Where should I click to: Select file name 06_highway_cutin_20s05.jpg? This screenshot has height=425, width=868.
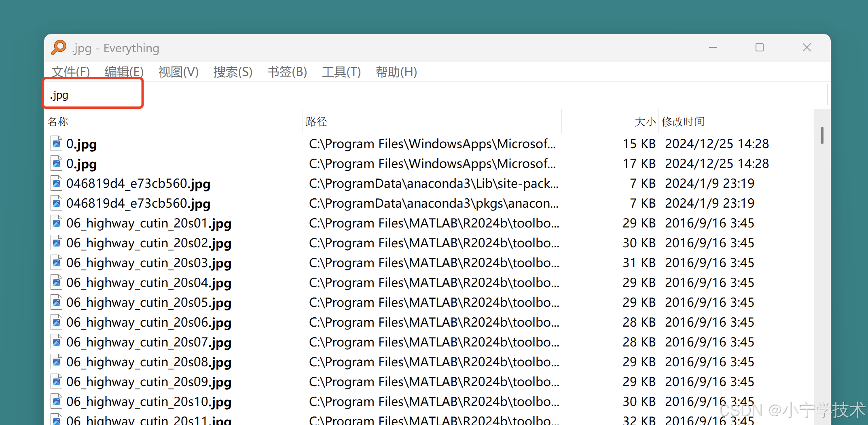tap(149, 303)
